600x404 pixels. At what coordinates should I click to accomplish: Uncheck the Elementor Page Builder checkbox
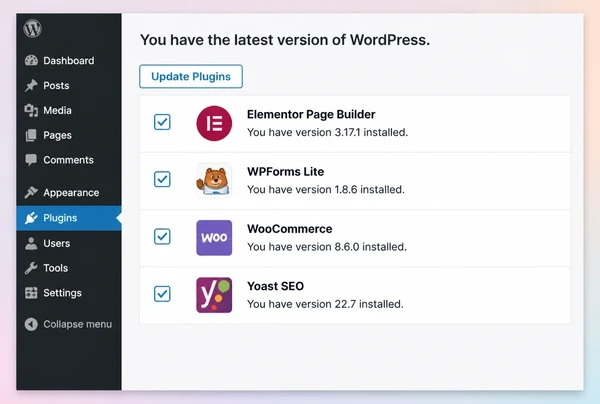click(162, 122)
